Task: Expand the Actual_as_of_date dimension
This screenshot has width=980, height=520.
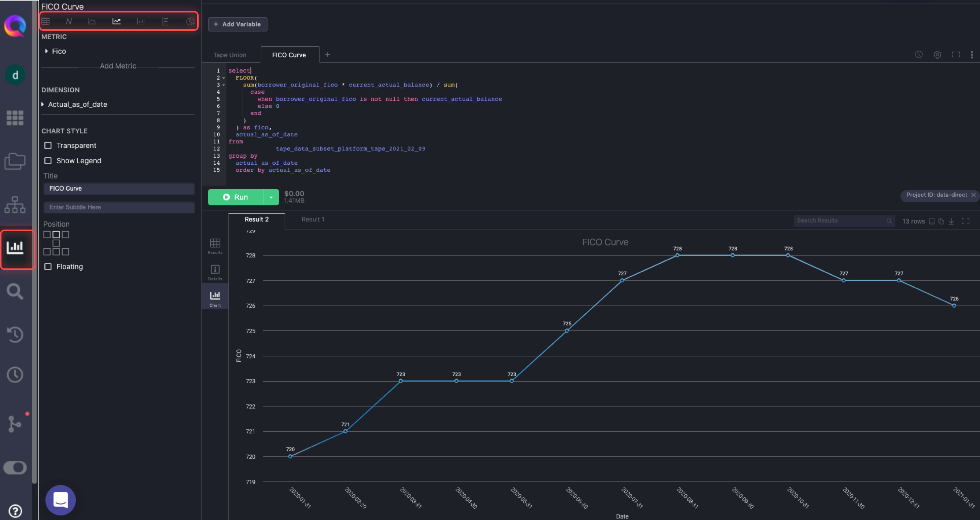Action: 43,104
